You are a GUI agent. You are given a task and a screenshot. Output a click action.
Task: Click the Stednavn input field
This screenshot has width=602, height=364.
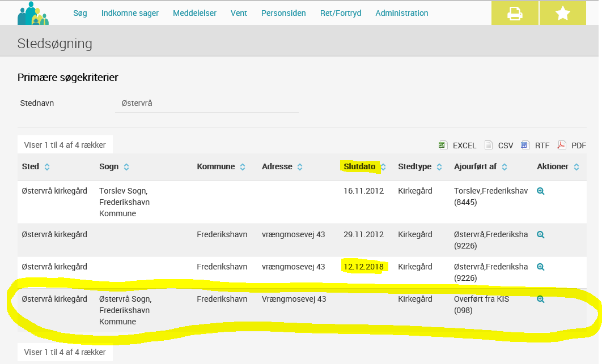click(x=207, y=103)
